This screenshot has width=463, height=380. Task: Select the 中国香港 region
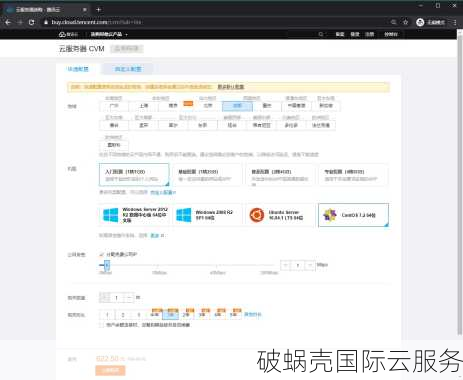pyautogui.click(x=296, y=106)
